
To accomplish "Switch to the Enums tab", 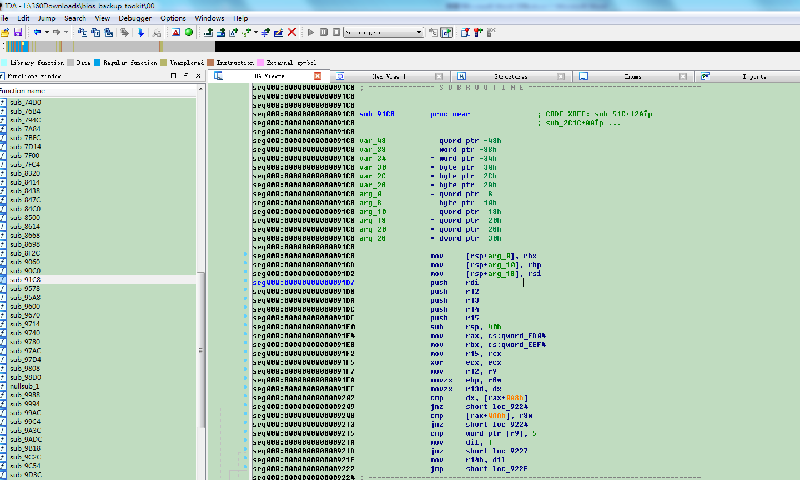I will (634, 76).
